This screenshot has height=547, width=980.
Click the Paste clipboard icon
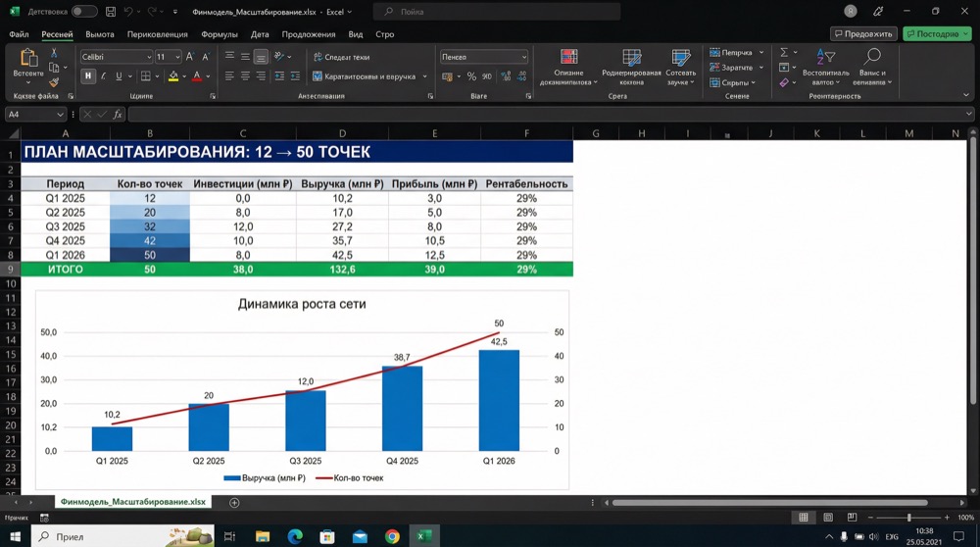coord(28,58)
